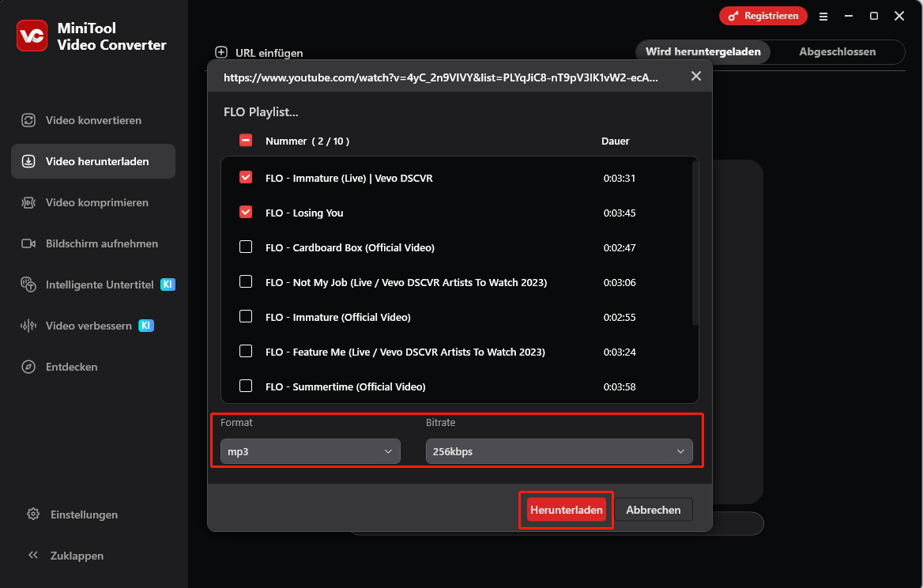Screen dimensions: 923x588
Task: Click URL einfügen link
Action: click(x=269, y=53)
